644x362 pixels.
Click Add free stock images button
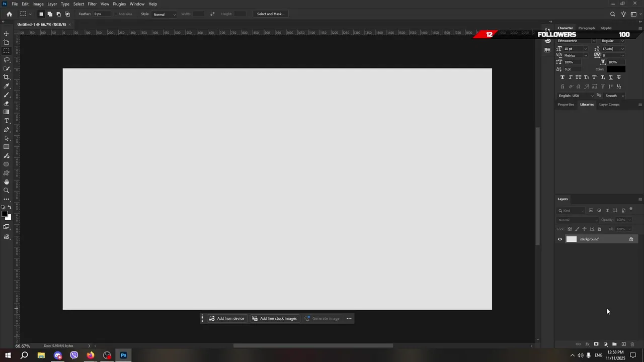pyautogui.click(x=275, y=318)
